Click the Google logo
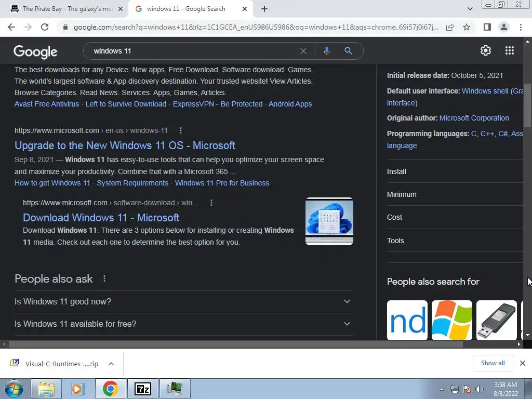This screenshot has height=399, width=532. [x=35, y=51]
